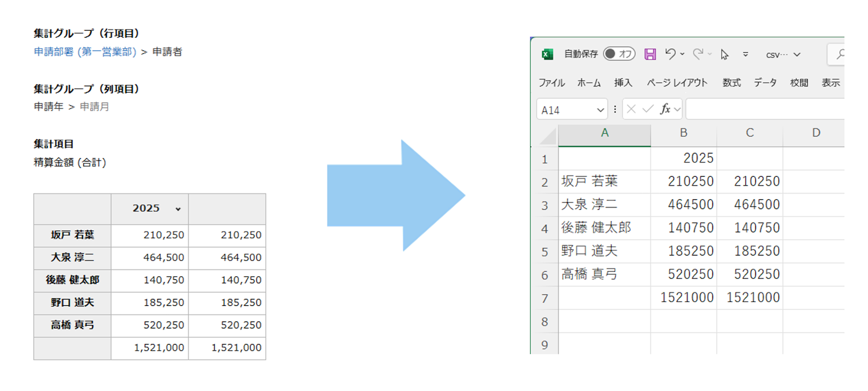Image resolution: width=868 pixels, height=391 pixels.
Task: Click the 申請部署 (第一営業部) link
Action: click(85, 52)
